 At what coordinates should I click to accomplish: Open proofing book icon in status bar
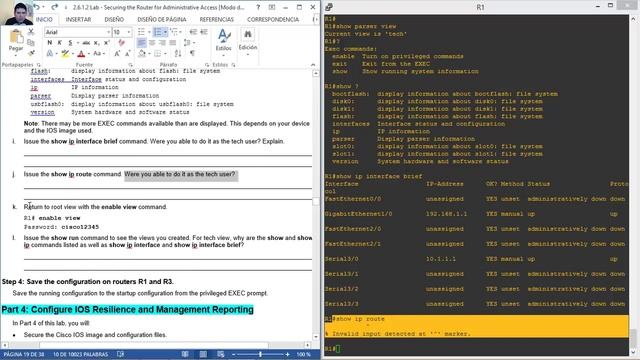click(x=120, y=354)
